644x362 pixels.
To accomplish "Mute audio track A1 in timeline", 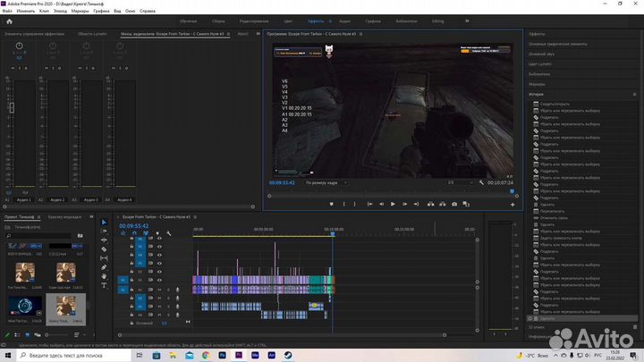I will [x=159, y=290].
